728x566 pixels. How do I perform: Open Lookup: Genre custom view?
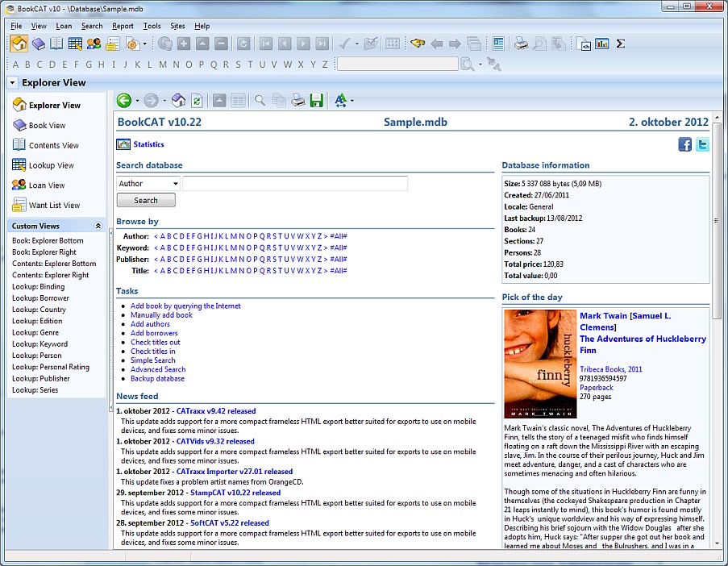click(35, 332)
